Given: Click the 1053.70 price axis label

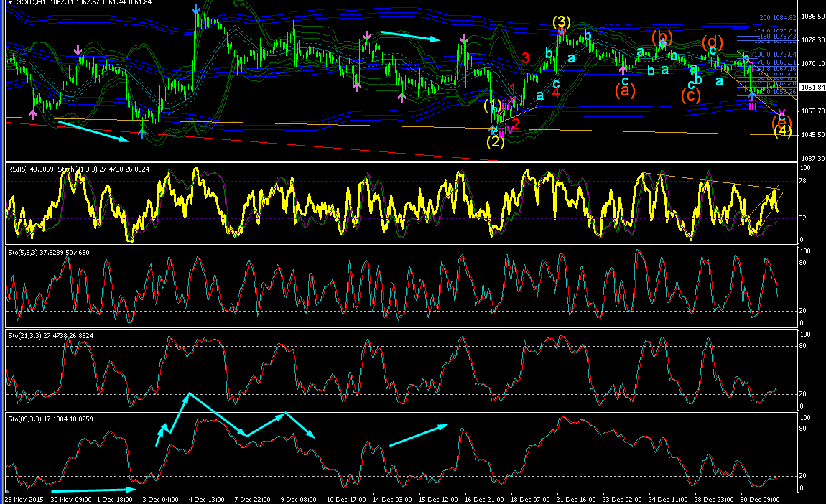Looking at the screenshot, I should coord(812,111).
